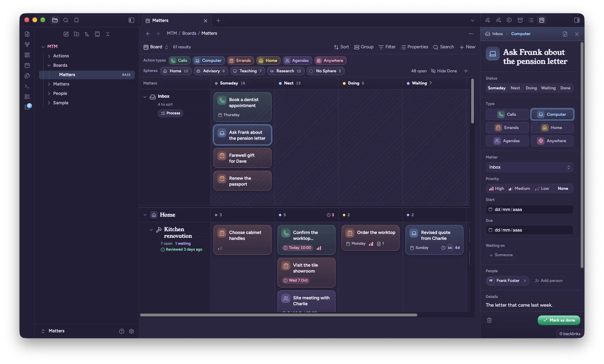Open the three-dot more options menu
This screenshot has height=364, width=604.
coord(471,34)
